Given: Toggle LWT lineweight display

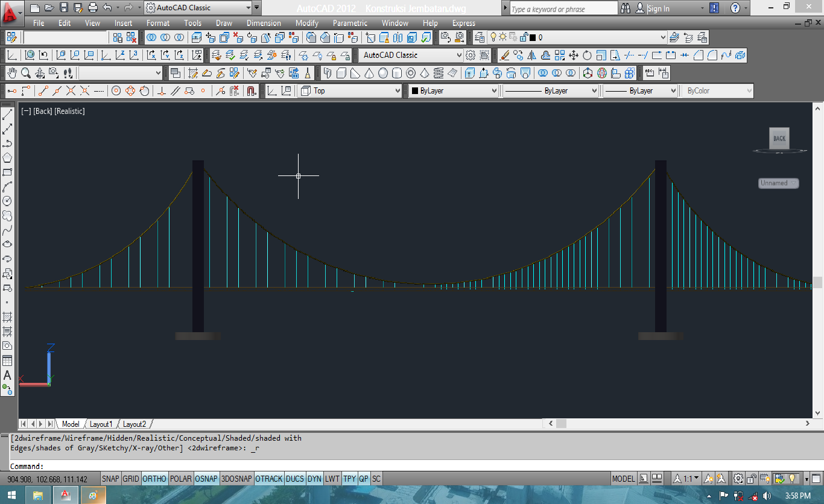Looking at the screenshot, I should [332, 479].
